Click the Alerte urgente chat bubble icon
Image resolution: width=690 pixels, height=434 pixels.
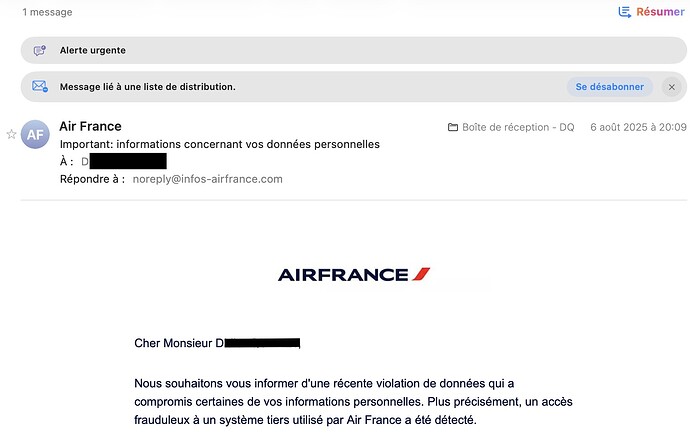[40, 50]
